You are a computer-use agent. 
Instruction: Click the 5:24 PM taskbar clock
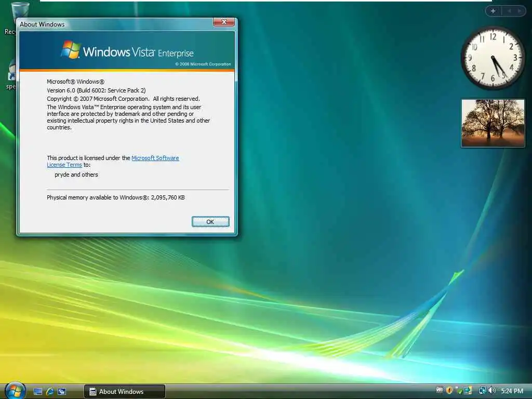tap(512, 391)
